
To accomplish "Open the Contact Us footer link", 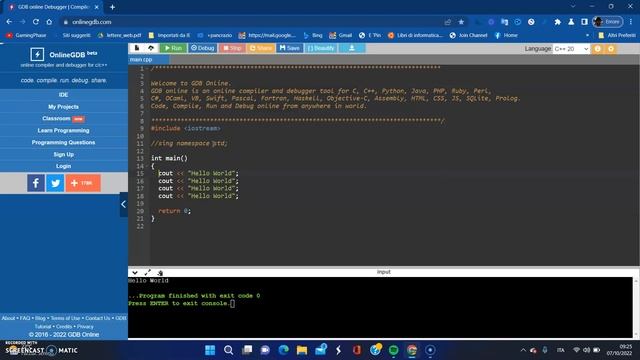I will [x=98, y=318].
